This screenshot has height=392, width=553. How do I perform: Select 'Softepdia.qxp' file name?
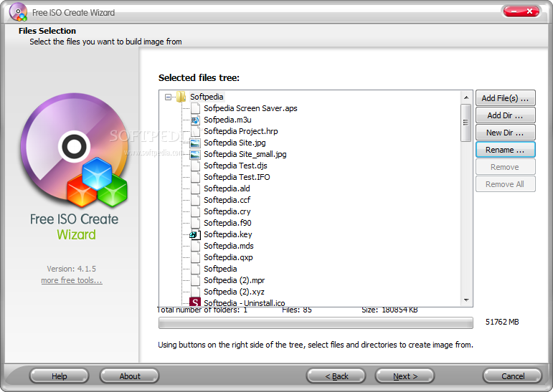point(228,257)
